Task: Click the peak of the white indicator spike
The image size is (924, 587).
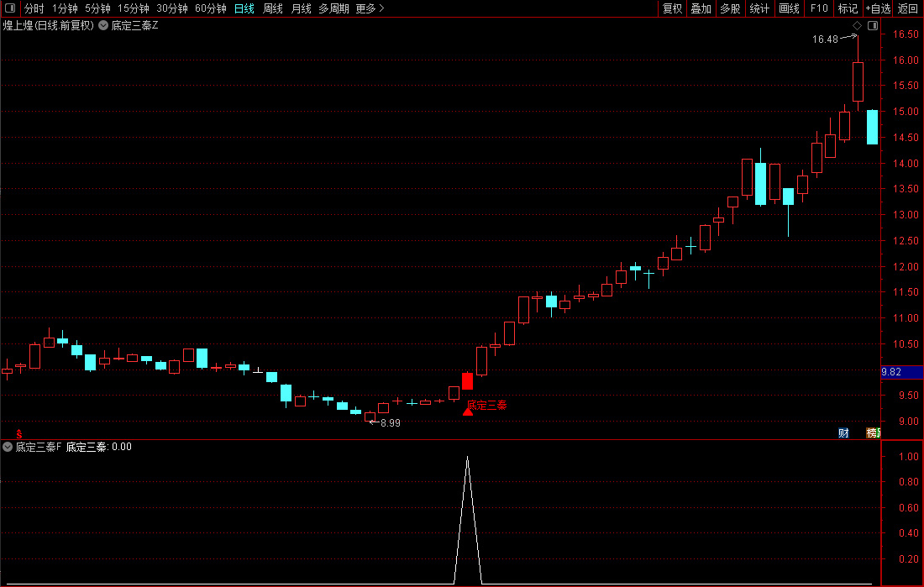Action: click(468, 458)
